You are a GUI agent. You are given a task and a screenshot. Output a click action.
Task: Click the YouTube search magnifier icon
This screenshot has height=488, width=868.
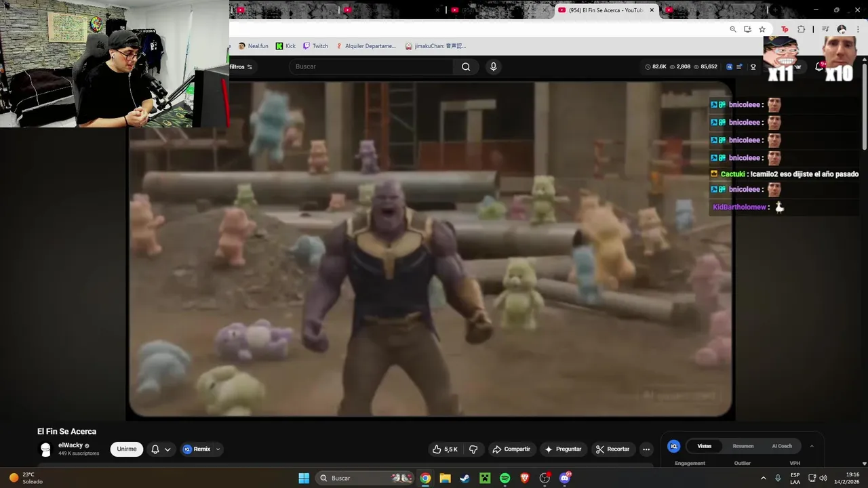pyautogui.click(x=466, y=66)
